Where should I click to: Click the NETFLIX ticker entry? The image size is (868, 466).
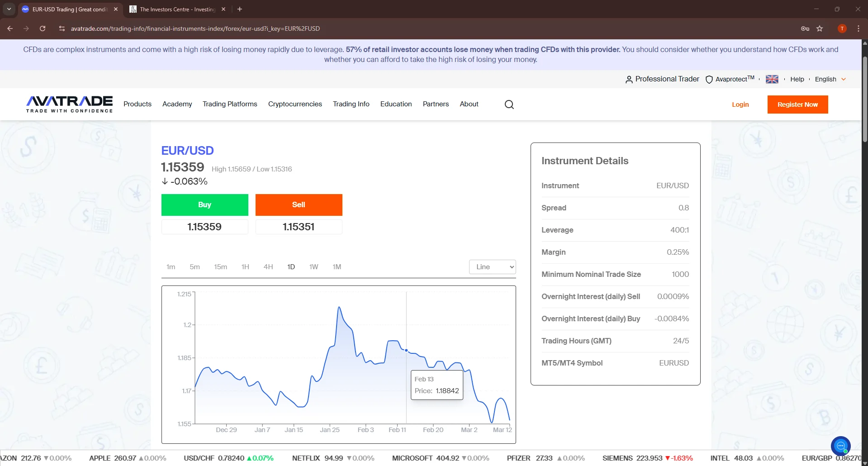coord(333,458)
